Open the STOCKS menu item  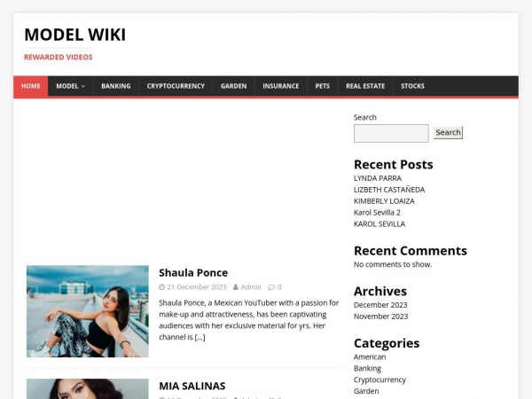(412, 86)
